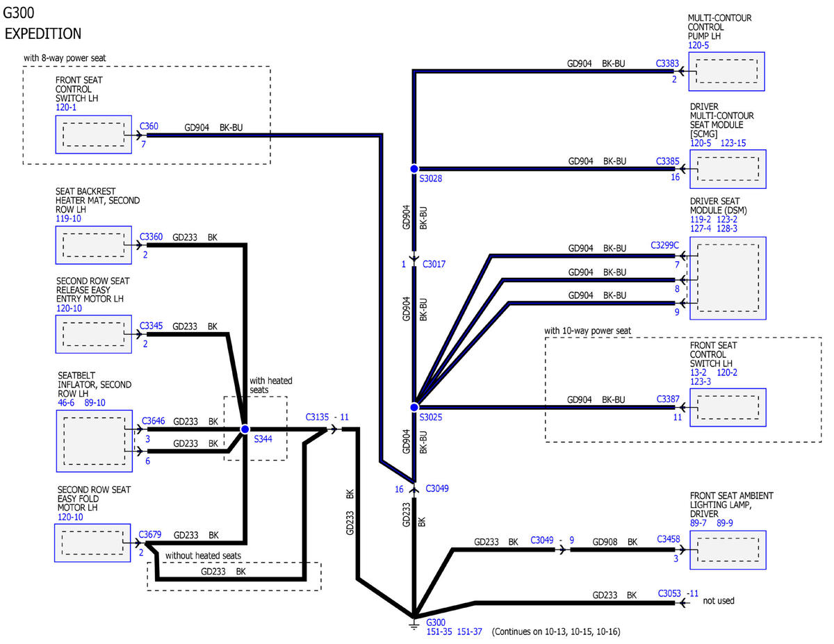834x644 pixels.
Task: Open connector link C3345
Action: tap(151, 326)
